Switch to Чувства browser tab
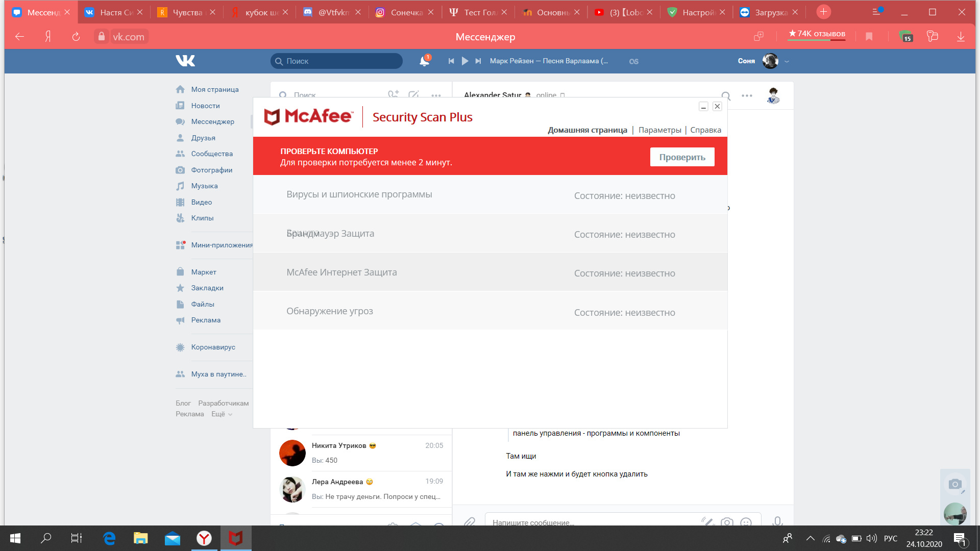The width and height of the screenshot is (980, 551). point(187,12)
